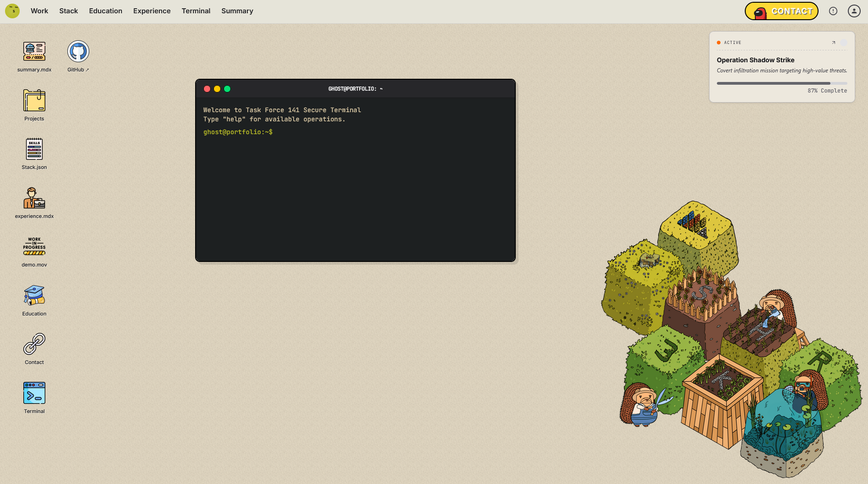868x484 pixels.
Task: Select the Experience menu item
Action: click(x=152, y=11)
